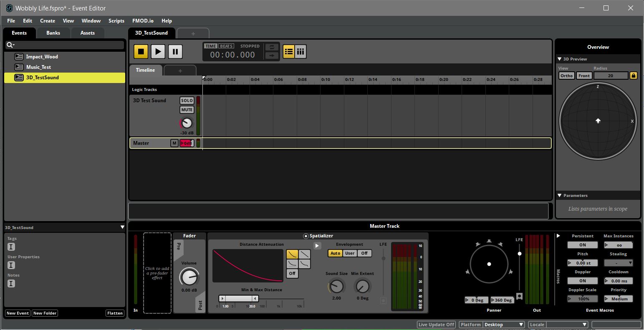Pause event playback

coord(175,51)
